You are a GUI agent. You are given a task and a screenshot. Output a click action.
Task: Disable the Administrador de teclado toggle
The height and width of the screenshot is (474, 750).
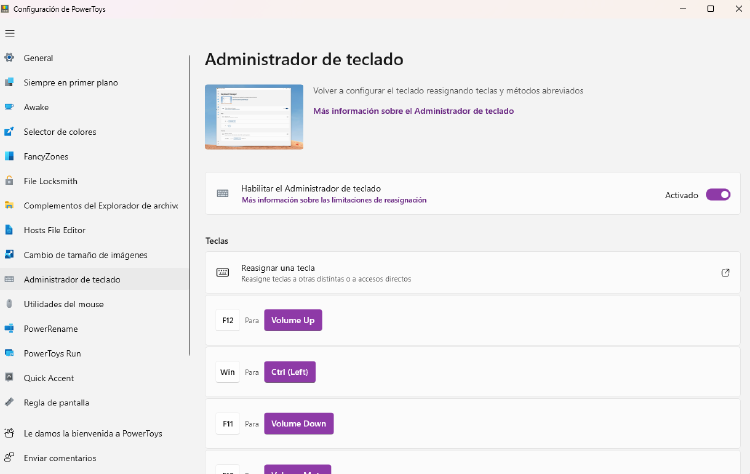[x=717, y=195]
